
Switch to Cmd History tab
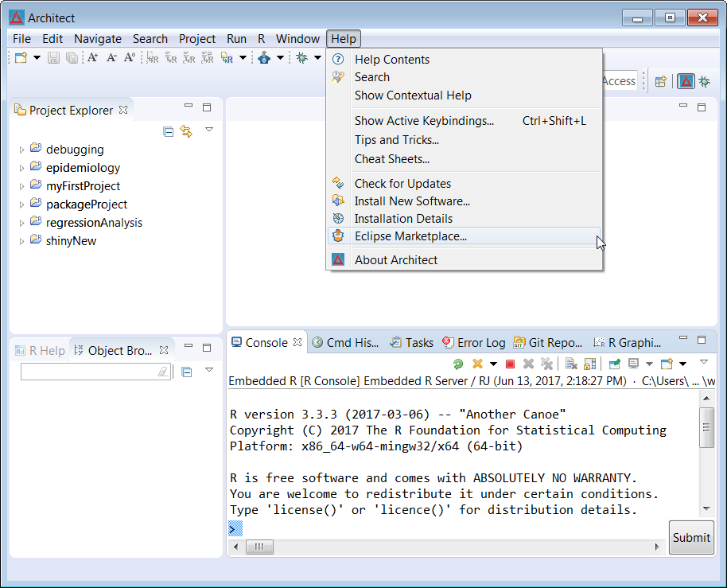346,343
